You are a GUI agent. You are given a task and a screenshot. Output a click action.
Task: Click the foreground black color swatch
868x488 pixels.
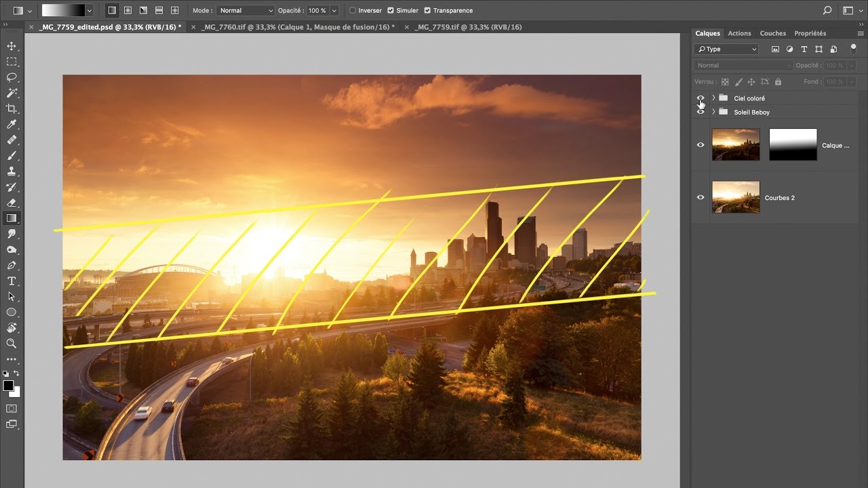8,386
